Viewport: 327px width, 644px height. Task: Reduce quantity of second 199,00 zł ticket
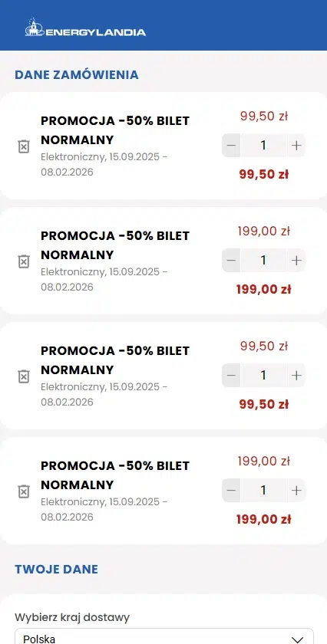pos(231,261)
